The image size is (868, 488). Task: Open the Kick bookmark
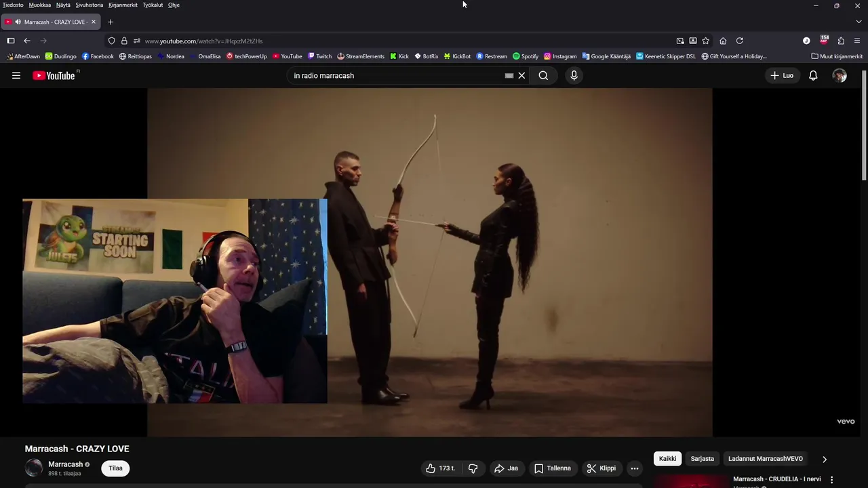click(399, 56)
